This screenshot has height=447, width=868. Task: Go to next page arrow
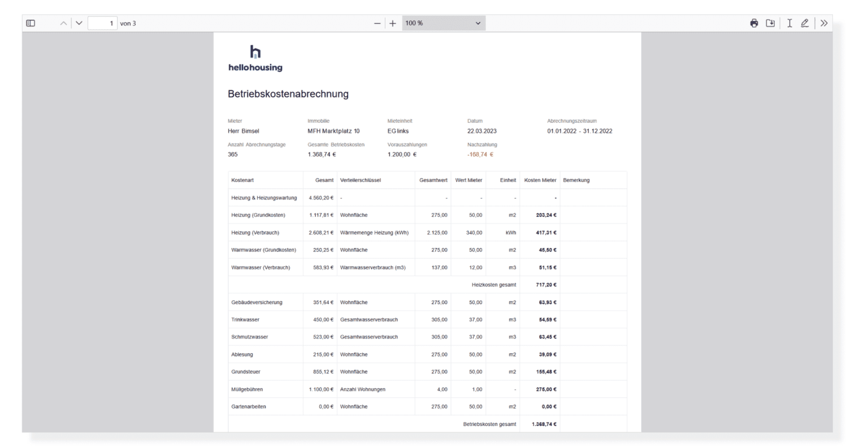coord(79,23)
